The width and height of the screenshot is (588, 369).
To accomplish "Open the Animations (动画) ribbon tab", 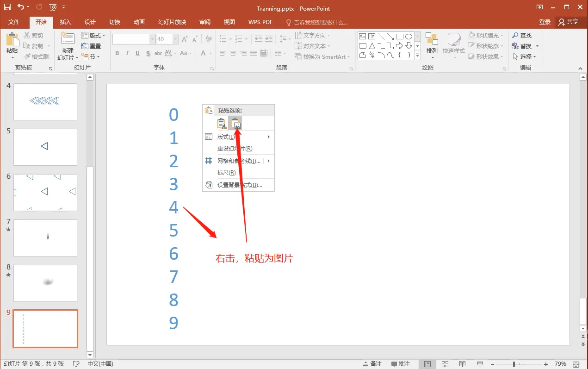I will [x=139, y=22].
